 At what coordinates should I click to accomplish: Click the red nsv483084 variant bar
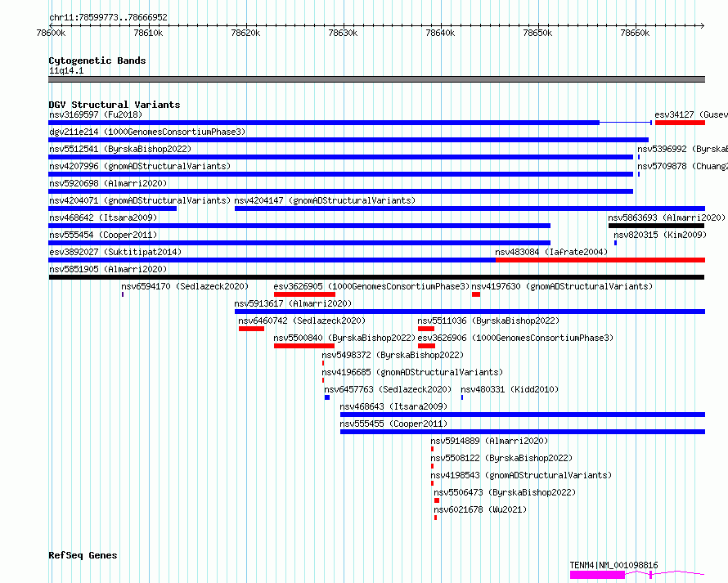coord(600,260)
